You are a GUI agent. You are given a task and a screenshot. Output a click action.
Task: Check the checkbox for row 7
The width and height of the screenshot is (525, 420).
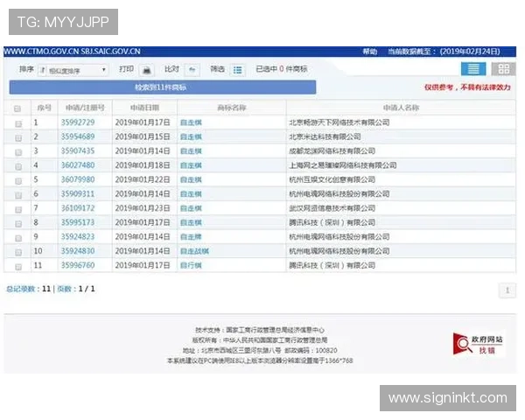pos(18,209)
